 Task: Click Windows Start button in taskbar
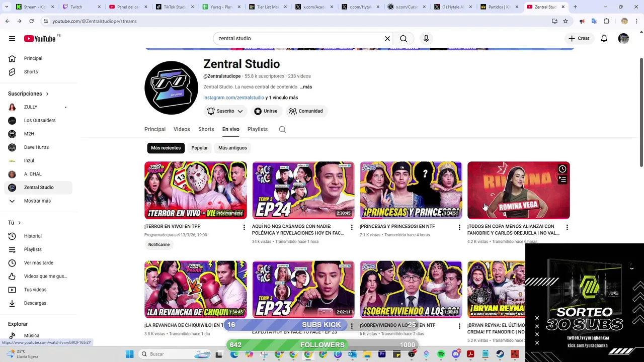click(x=129, y=354)
